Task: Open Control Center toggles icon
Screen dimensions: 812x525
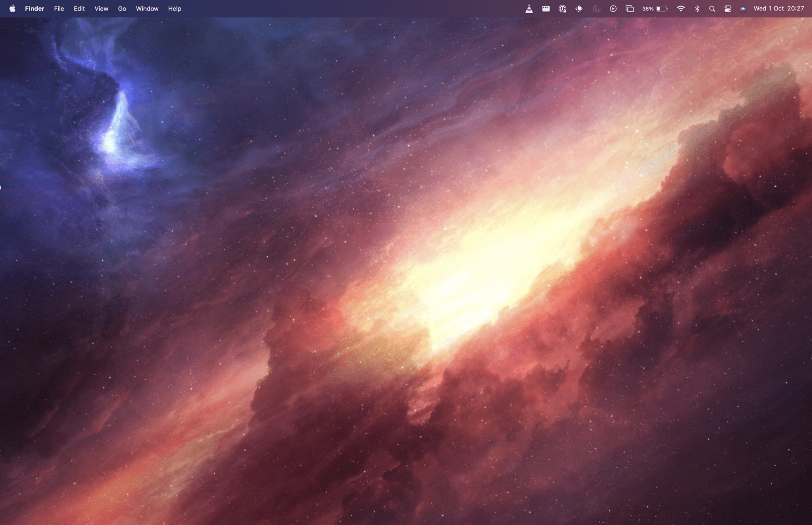Action: point(728,9)
